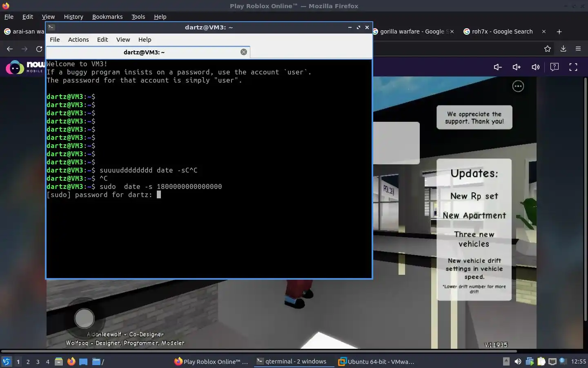The image size is (588, 368).
Task: Reload the Firefox page
Action: (x=39, y=49)
